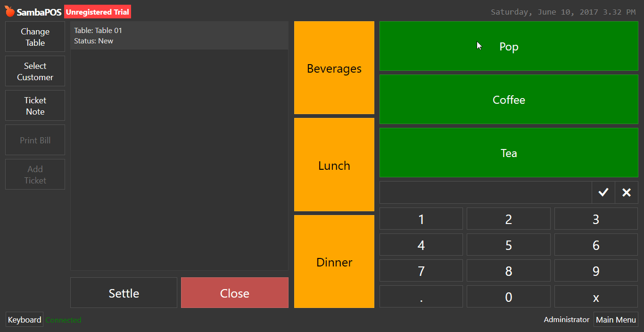Click the SambaPOS logo icon
Image resolution: width=644 pixels, height=332 pixels.
10,12
